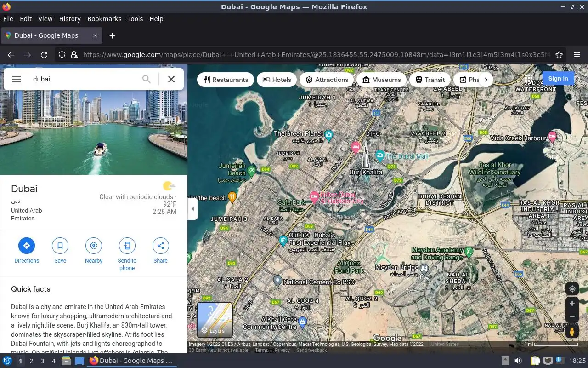
Task: Click the search magnifier icon
Action: click(147, 79)
